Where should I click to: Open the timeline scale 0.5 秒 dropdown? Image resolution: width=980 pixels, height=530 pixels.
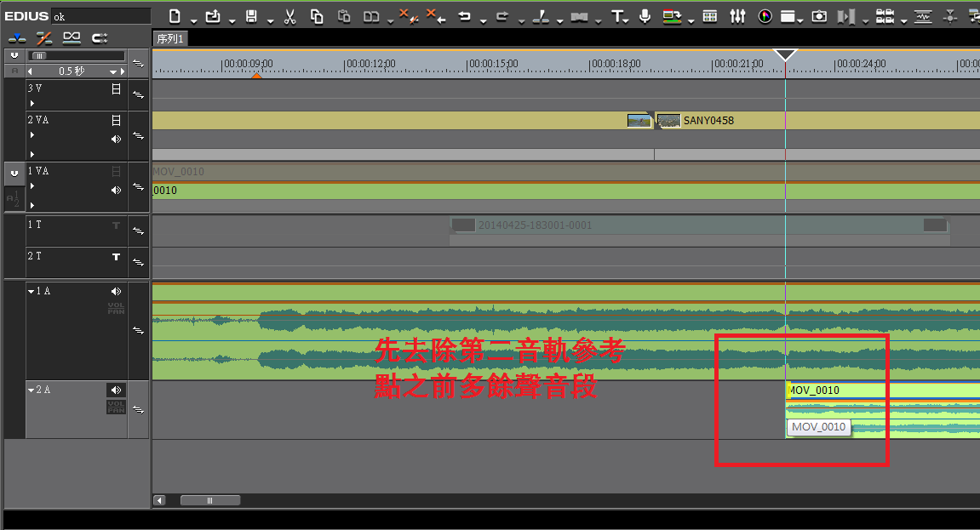112,71
